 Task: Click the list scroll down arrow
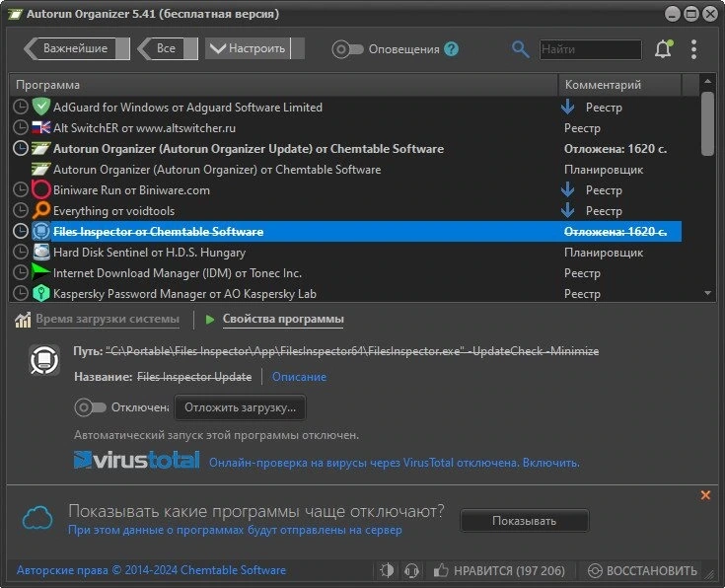pyautogui.click(x=707, y=293)
